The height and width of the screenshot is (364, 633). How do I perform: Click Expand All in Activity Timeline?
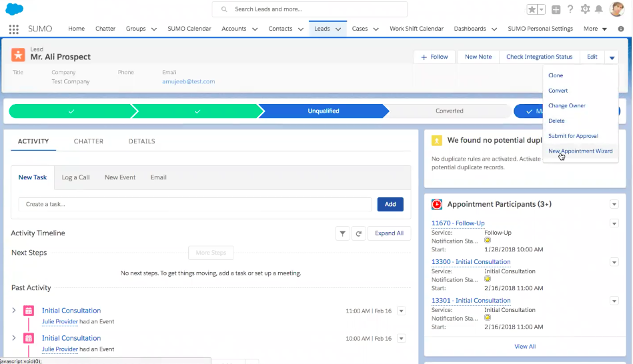389,233
